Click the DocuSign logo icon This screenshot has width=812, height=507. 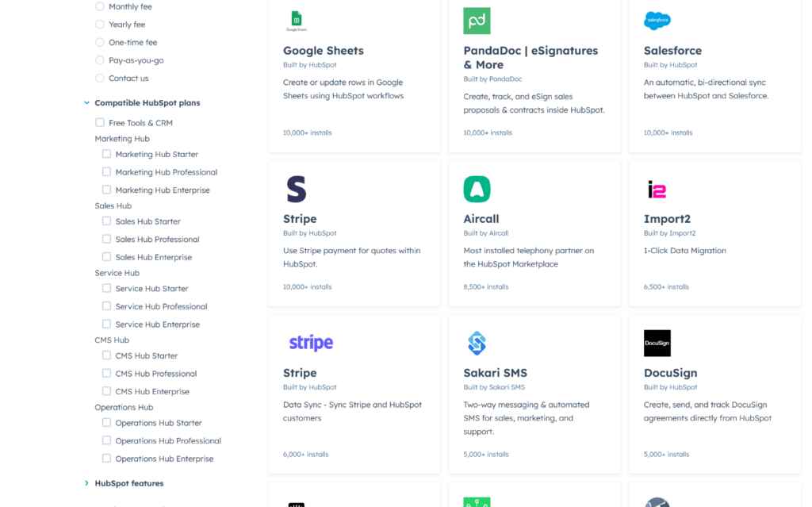point(657,343)
